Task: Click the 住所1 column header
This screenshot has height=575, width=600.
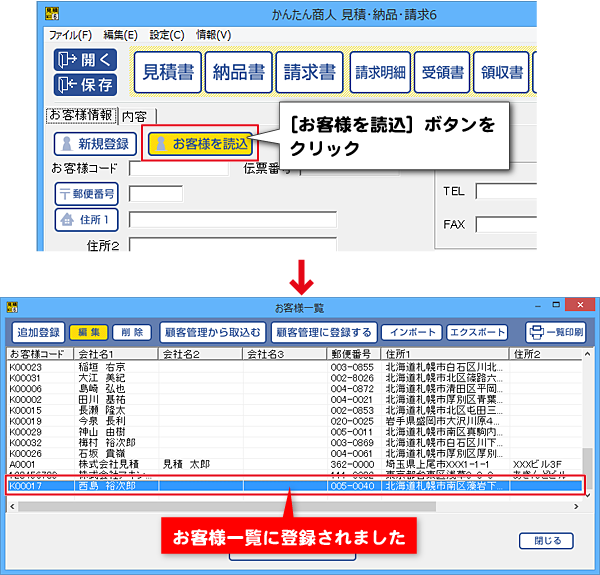Action: point(445,354)
